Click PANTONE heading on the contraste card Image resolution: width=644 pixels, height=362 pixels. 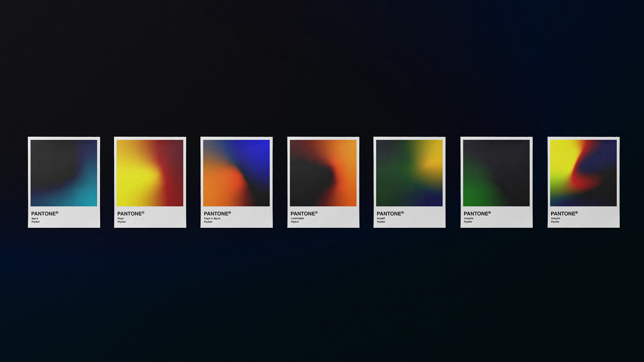304,214
